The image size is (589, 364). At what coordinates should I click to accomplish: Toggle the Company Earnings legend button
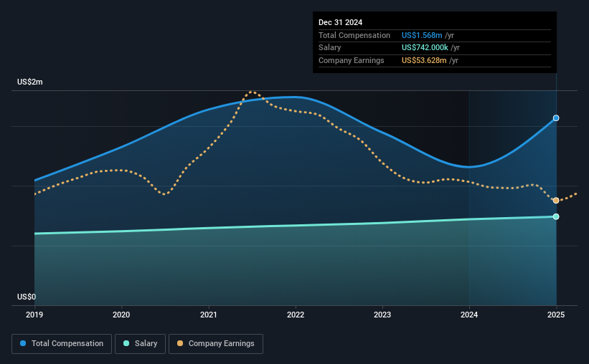pyautogui.click(x=216, y=344)
